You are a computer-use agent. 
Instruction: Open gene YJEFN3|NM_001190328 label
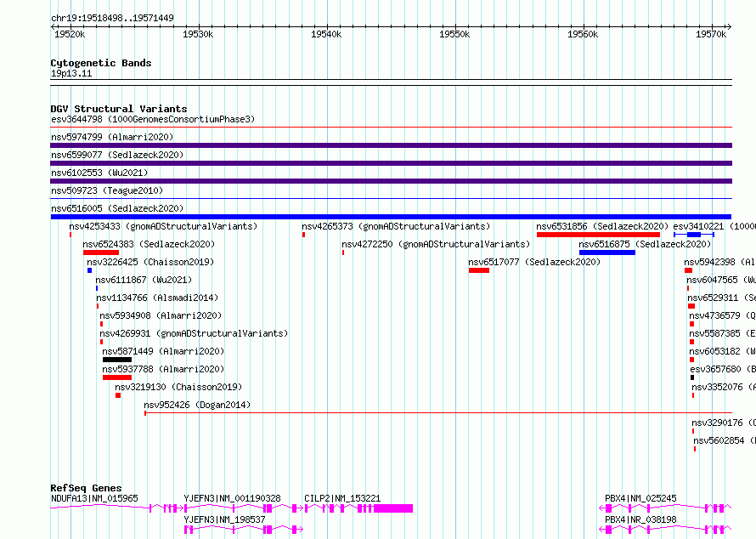tap(233, 498)
